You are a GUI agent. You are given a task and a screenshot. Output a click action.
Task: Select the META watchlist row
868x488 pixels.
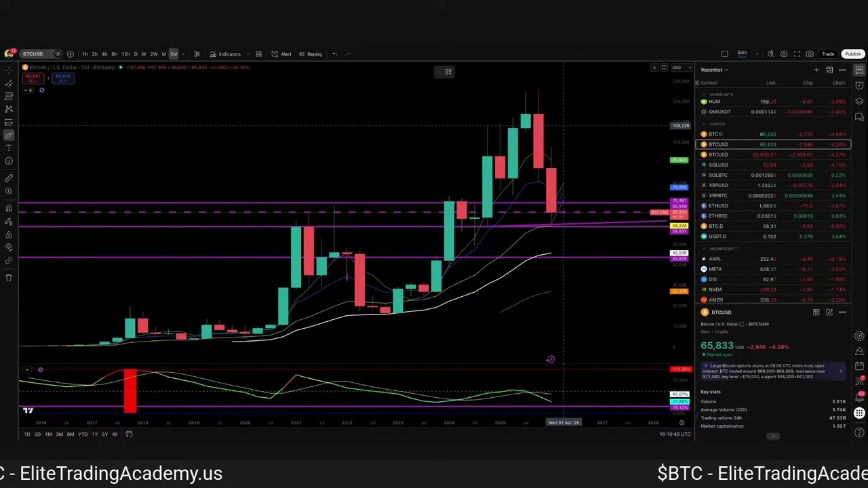tap(773, 269)
